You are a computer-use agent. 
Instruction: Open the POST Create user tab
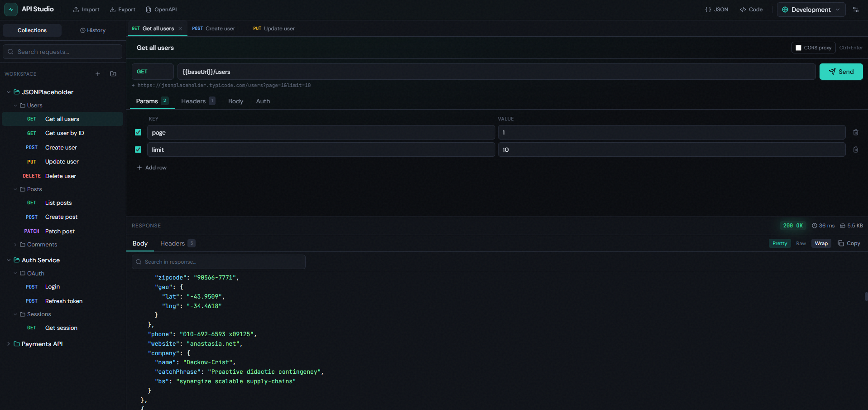[213, 29]
